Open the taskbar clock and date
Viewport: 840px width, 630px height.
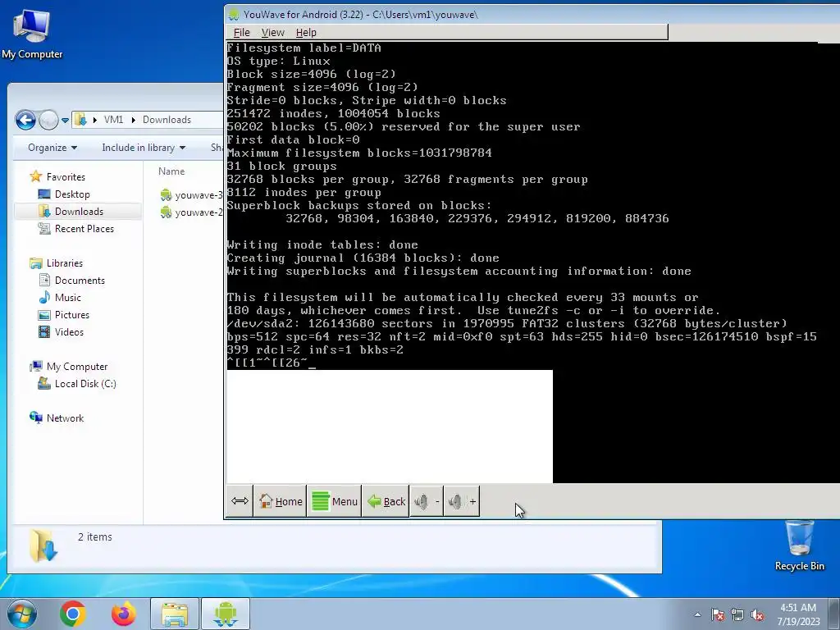pos(798,614)
